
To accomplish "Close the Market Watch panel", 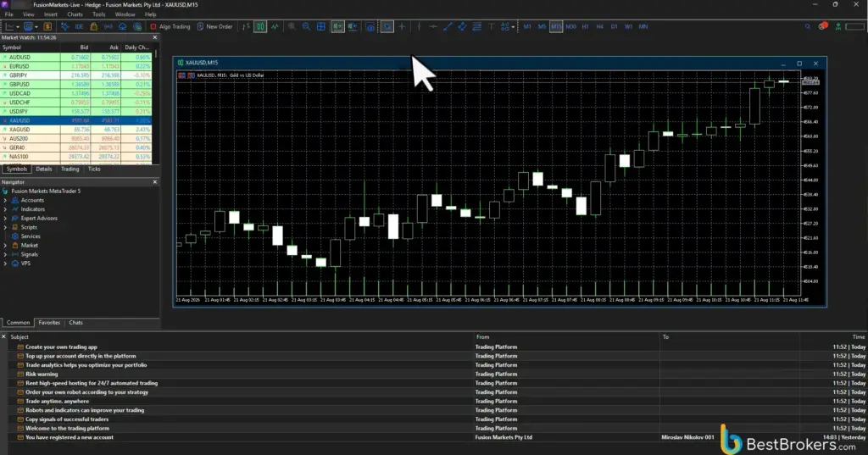I will 154,37.
